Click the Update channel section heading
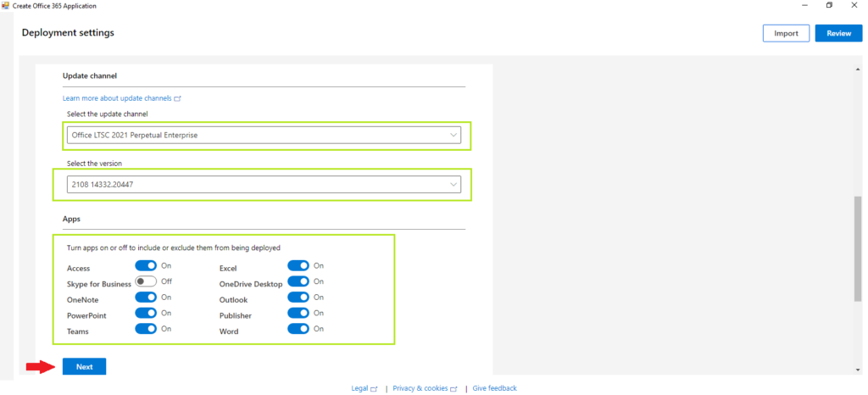 (x=90, y=75)
